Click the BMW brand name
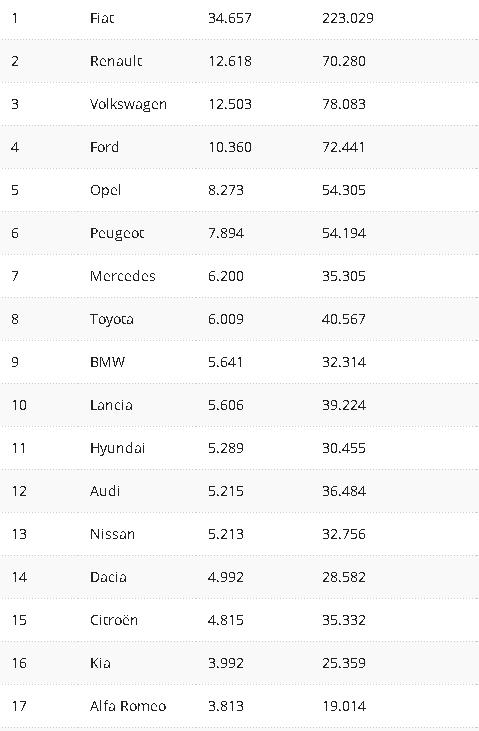The image size is (479, 731). point(107,362)
